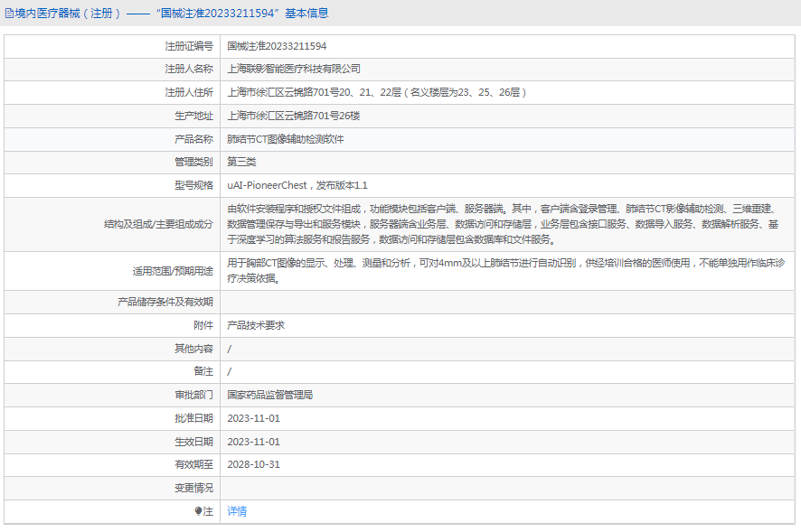
Task: Click the 产品储存条件及有效期 label
Action: [x=165, y=303]
